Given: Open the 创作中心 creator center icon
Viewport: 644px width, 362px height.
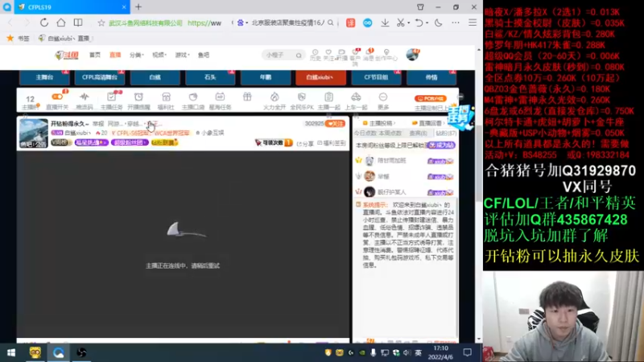Looking at the screenshot, I should [386, 55].
